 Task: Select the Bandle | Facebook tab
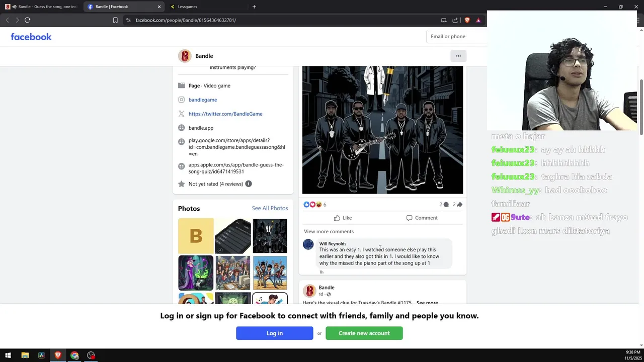point(124,7)
